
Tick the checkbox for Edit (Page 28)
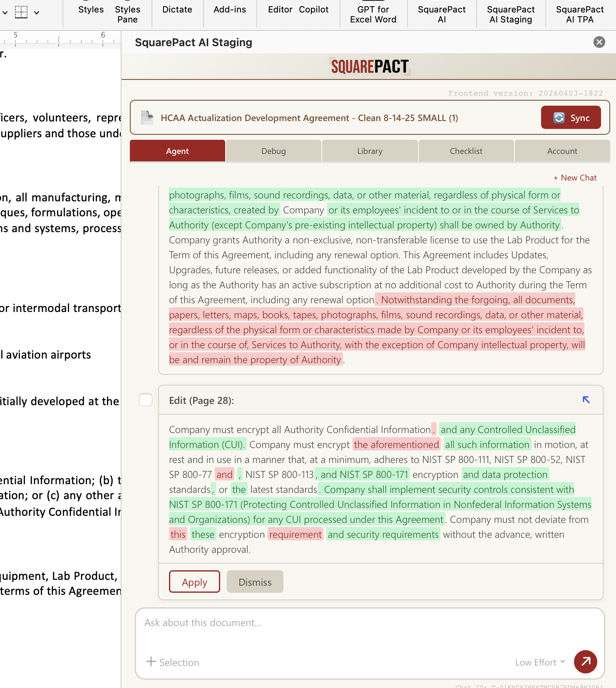coord(146,400)
